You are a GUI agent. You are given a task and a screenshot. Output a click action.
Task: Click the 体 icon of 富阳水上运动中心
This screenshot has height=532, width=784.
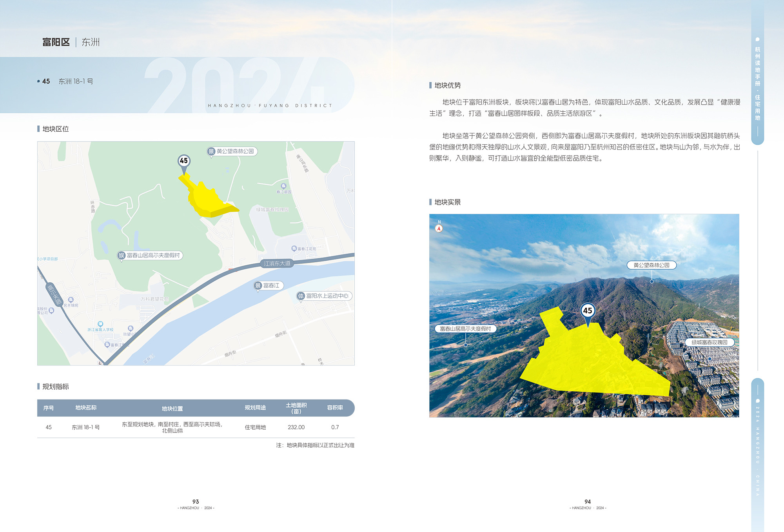[301, 296]
